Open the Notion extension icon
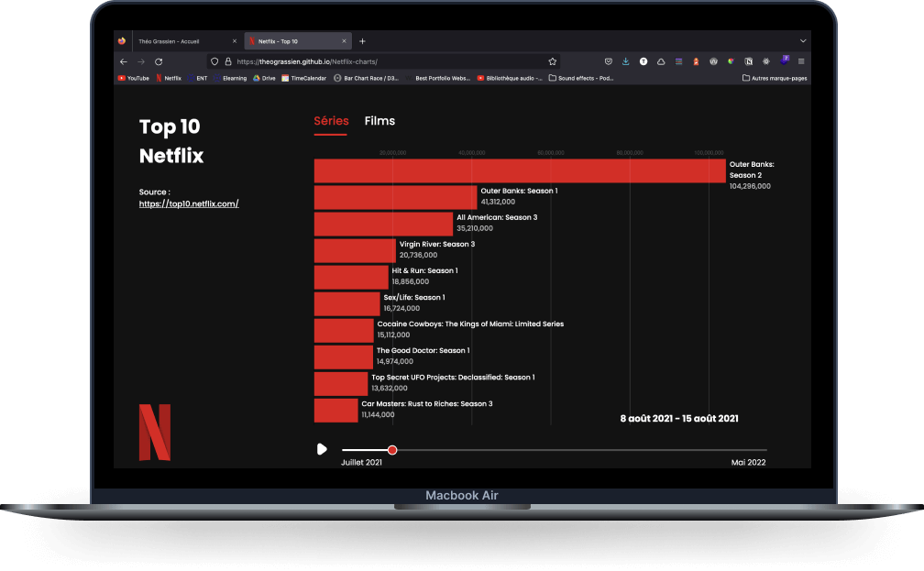 [748, 61]
